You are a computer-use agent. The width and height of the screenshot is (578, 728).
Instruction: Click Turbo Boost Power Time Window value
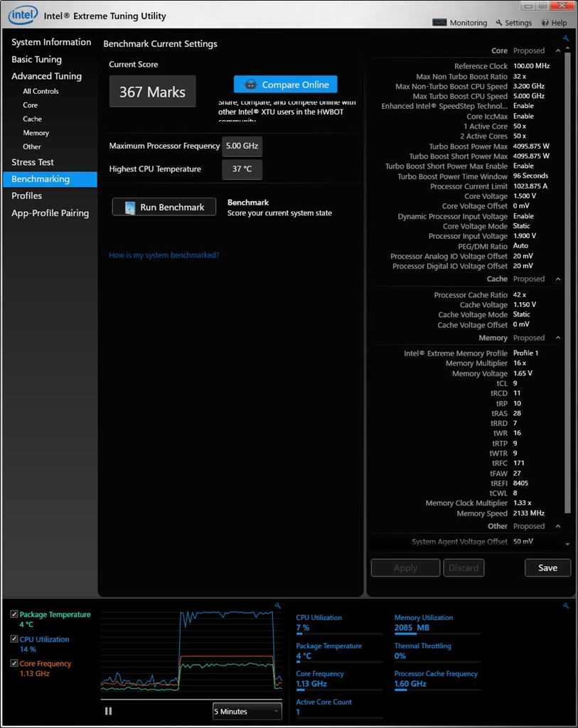click(x=530, y=176)
